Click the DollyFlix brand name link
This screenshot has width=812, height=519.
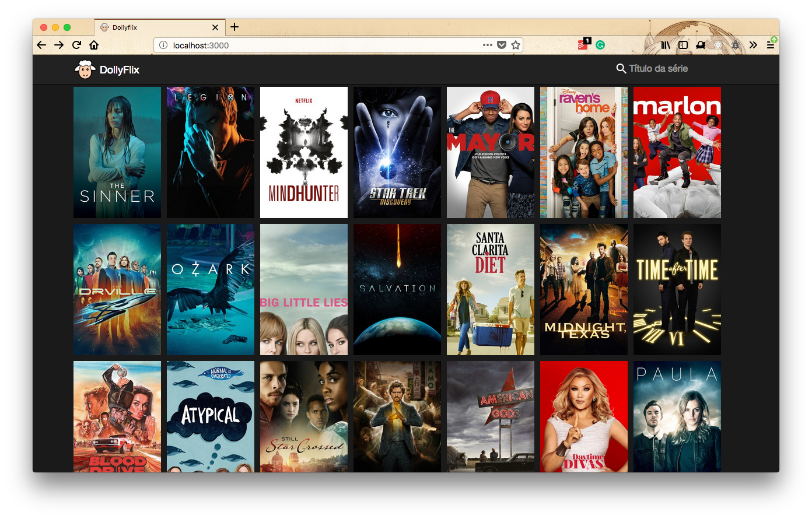119,70
